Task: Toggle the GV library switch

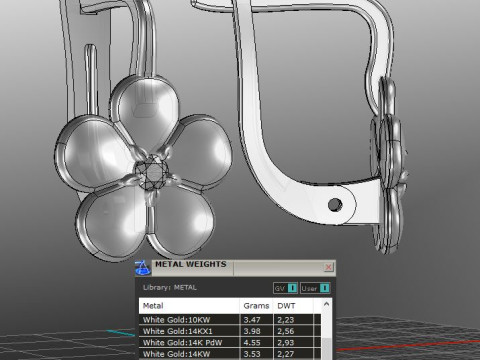Action: pos(285,288)
